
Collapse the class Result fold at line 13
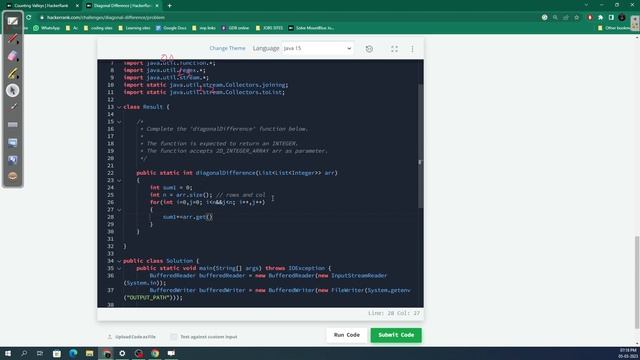click(119, 107)
